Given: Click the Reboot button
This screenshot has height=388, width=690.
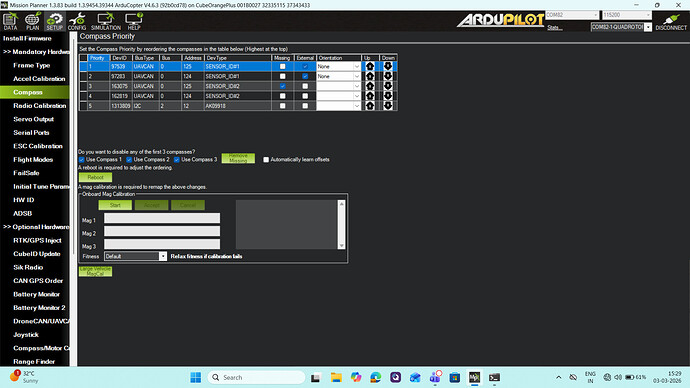Looking at the screenshot, I should 95,177.
